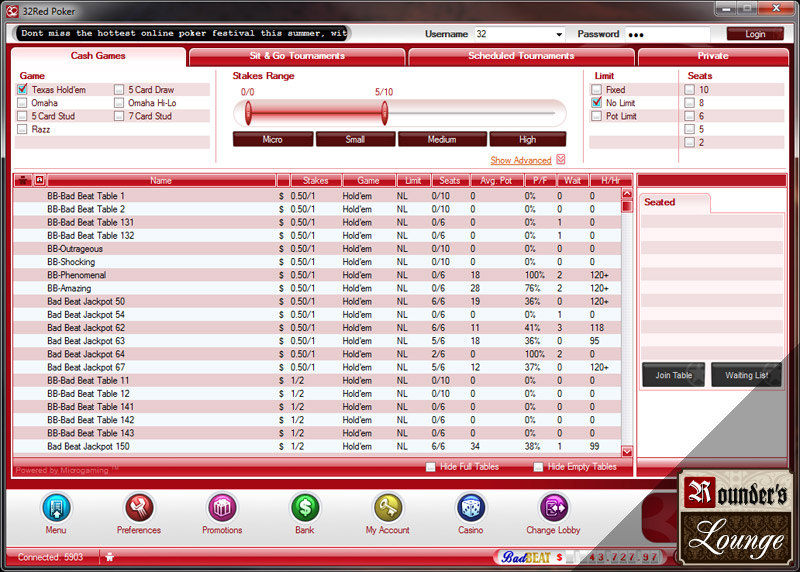Click the Bad Beat jackpot ticker
This screenshot has width=800, height=572.
coord(581,557)
